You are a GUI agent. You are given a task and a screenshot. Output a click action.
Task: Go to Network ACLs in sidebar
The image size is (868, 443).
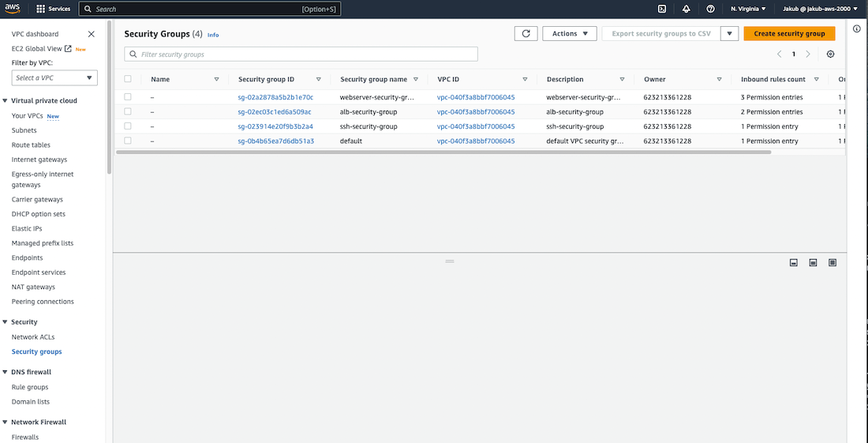[32, 337]
